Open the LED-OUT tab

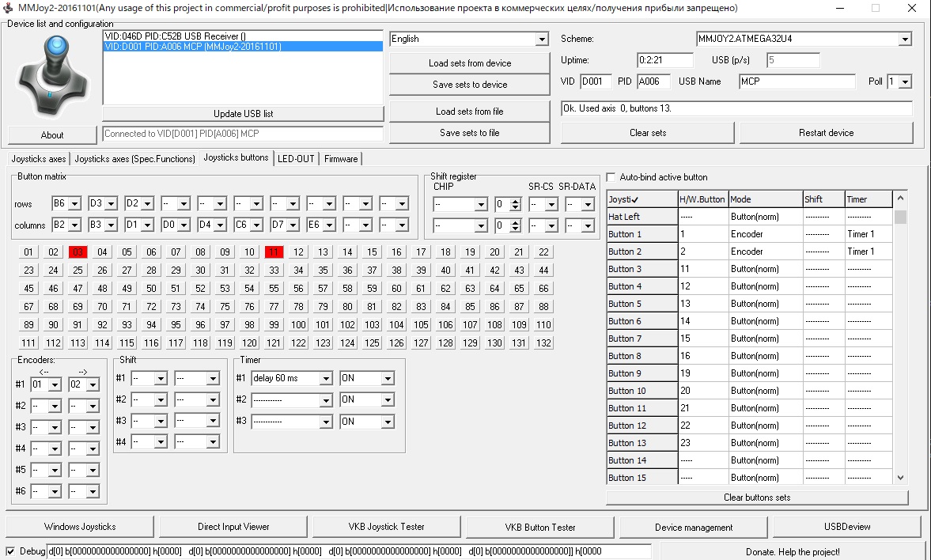[x=296, y=159]
